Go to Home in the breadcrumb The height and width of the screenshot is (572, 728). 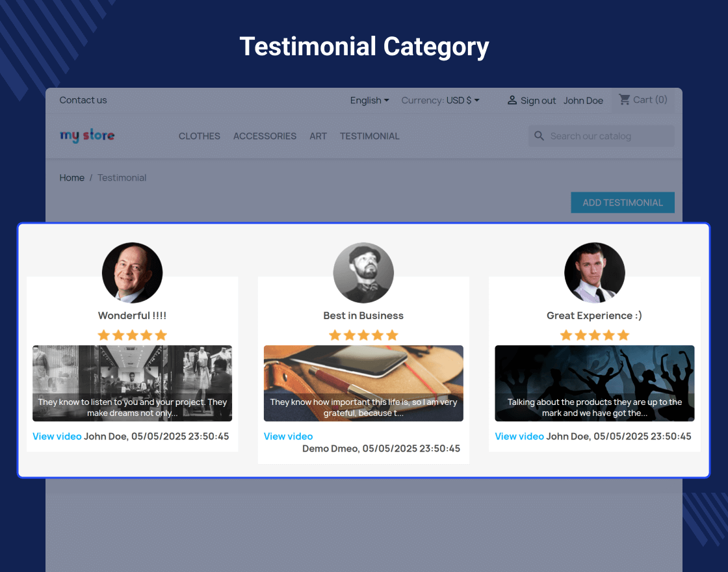(72, 178)
